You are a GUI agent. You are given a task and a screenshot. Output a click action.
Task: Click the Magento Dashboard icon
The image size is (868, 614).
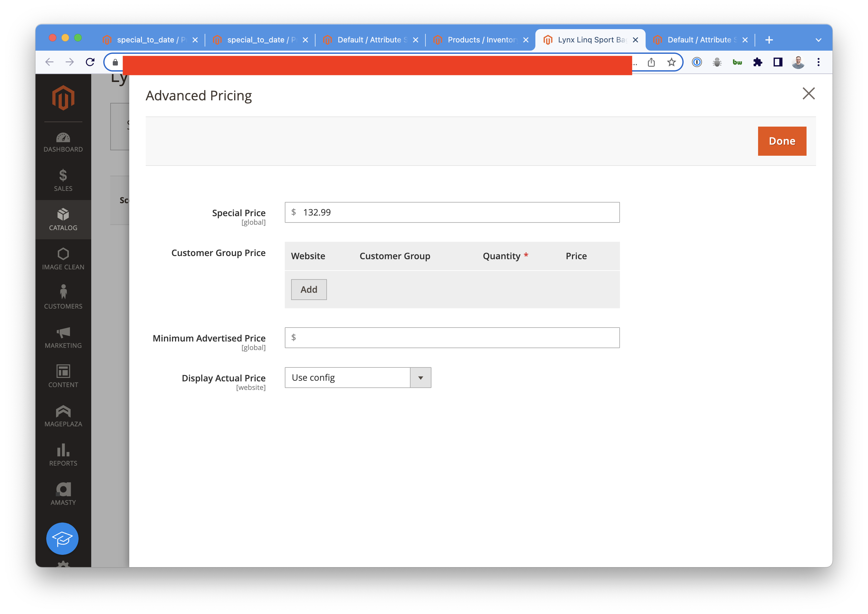[62, 140]
